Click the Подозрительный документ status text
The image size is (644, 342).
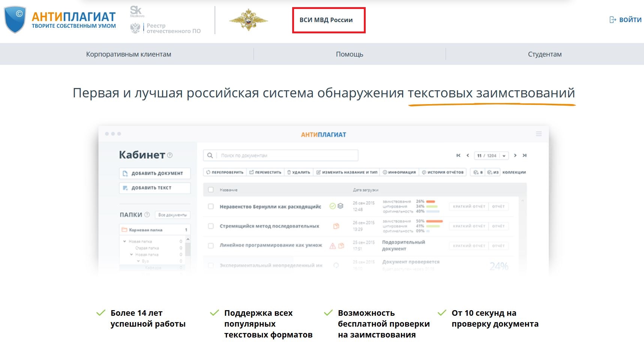click(404, 245)
